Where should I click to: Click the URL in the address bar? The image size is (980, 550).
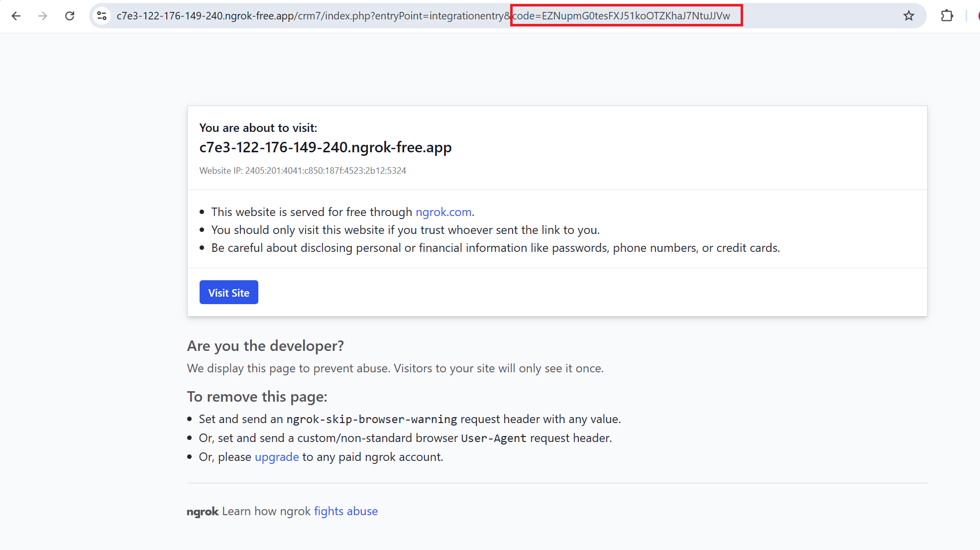[423, 16]
